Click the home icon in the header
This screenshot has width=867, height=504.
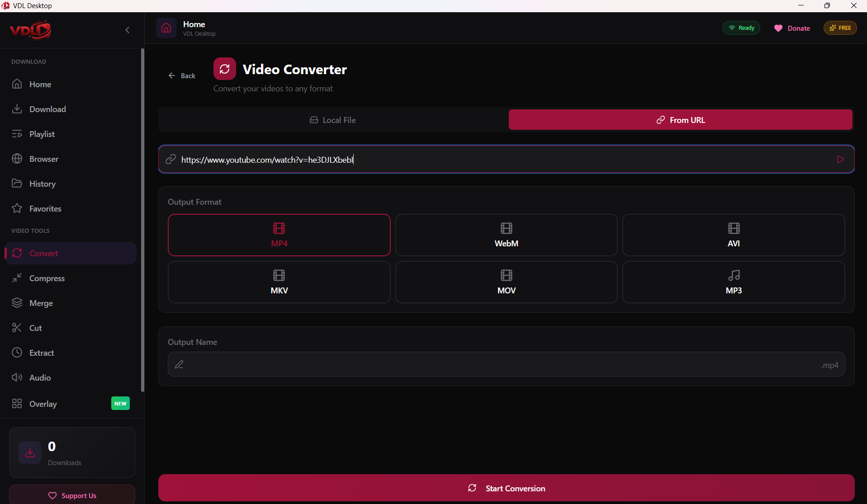166,28
